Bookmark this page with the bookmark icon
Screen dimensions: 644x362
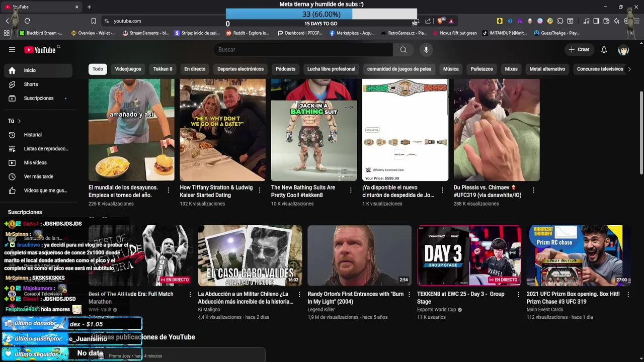coord(94,21)
